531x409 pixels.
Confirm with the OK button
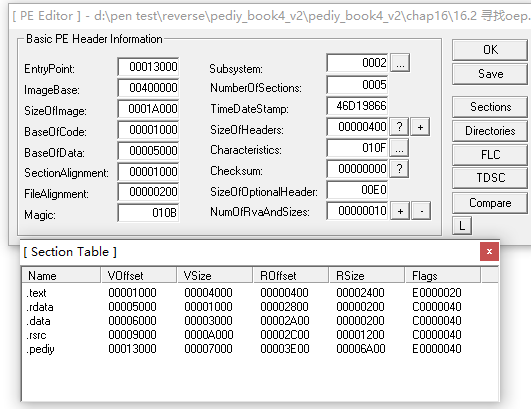490,50
